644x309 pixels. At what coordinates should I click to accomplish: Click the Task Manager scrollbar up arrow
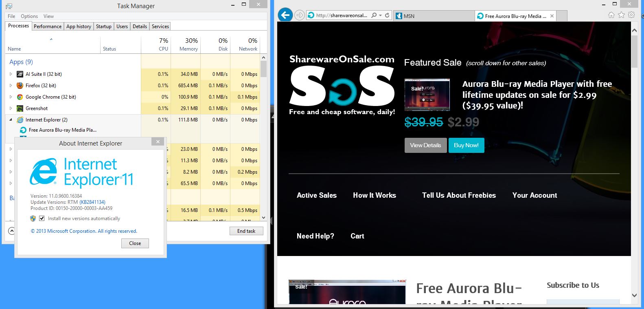click(263, 57)
